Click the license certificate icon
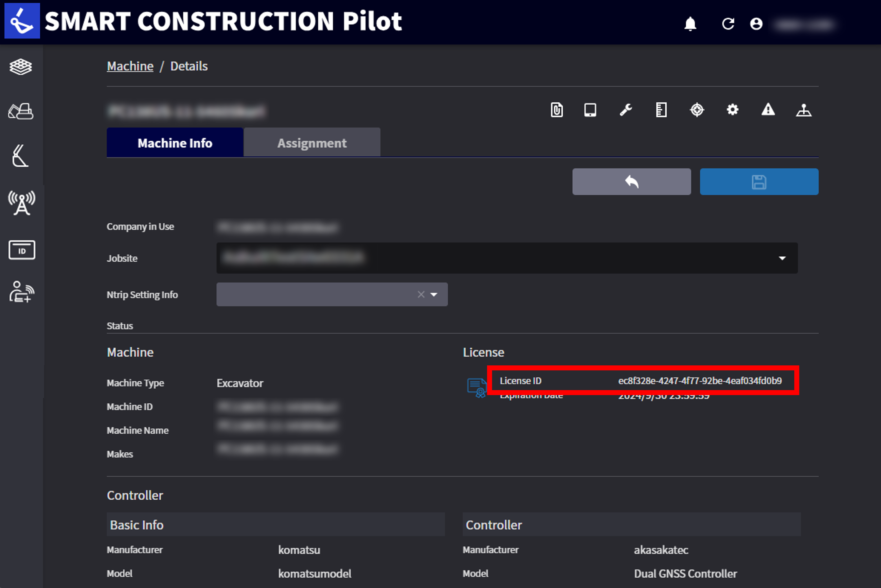The height and width of the screenshot is (588, 881). pos(476,388)
